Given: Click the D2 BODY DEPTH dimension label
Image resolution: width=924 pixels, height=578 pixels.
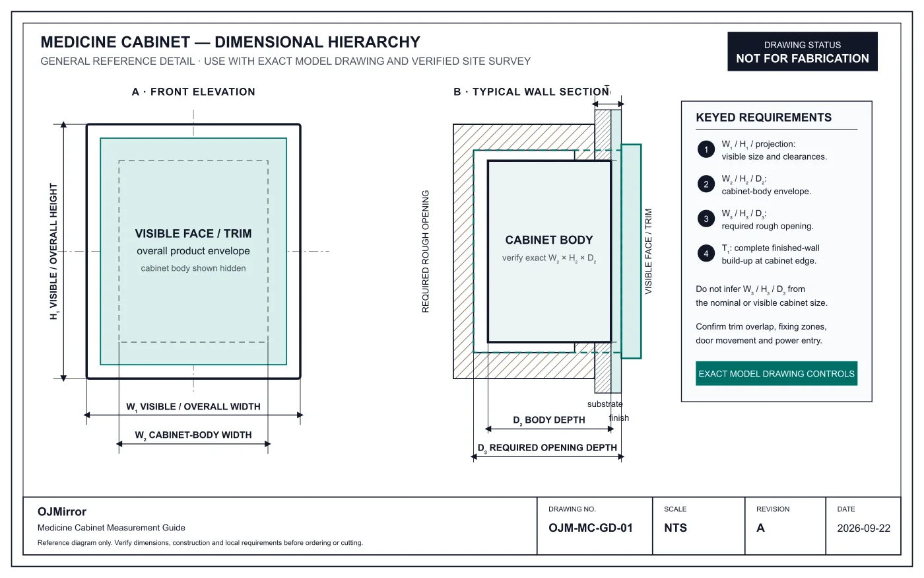Looking at the screenshot, I should pos(549,420).
